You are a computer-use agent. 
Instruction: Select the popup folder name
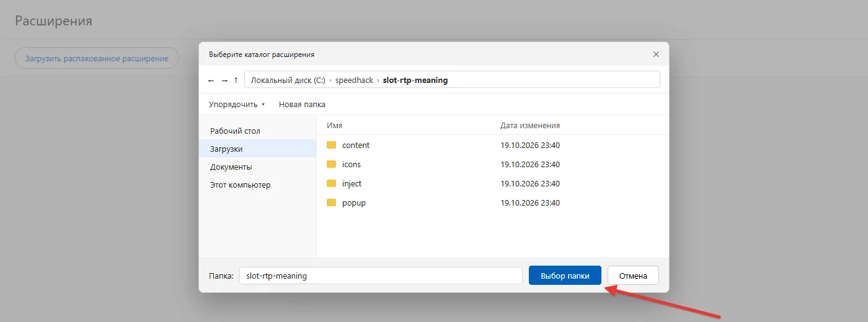point(354,203)
